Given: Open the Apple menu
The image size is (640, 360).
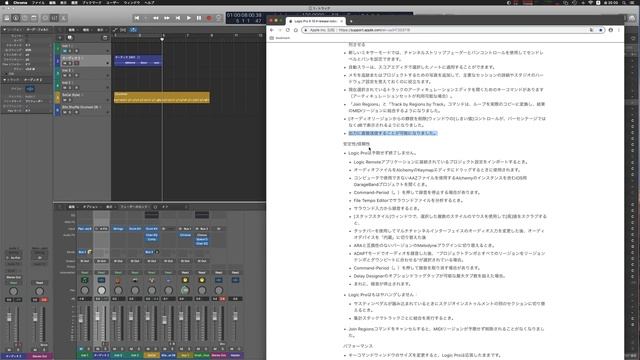Looking at the screenshot, I should coord(6,2).
